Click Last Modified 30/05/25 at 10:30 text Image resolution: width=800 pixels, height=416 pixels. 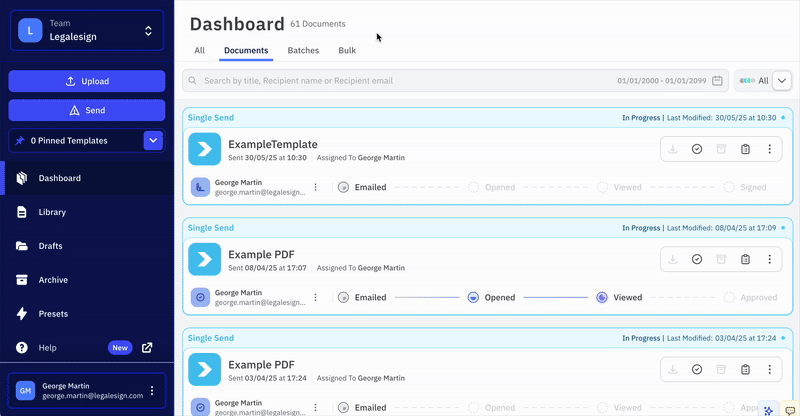pyautogui.click(x=721, y=118)
